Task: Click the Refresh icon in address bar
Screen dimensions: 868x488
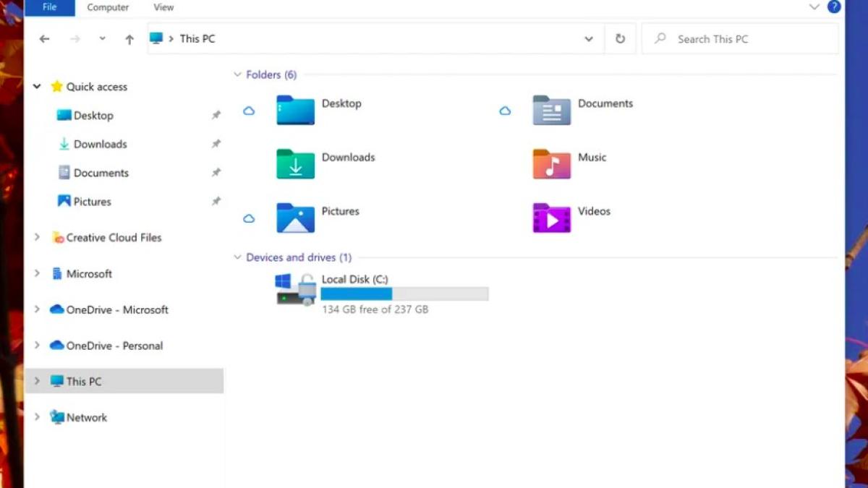Action: click(x=620, y=39)
